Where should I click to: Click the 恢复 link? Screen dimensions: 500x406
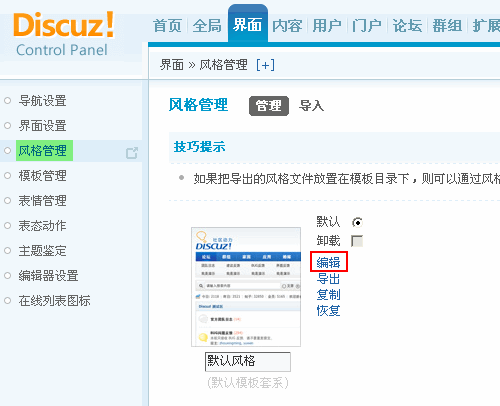point(328,311)
